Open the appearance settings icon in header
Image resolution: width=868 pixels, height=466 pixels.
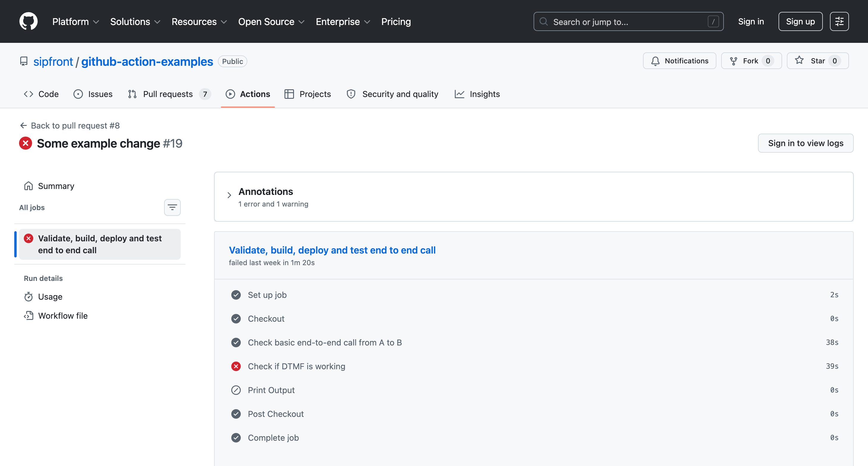839,22
